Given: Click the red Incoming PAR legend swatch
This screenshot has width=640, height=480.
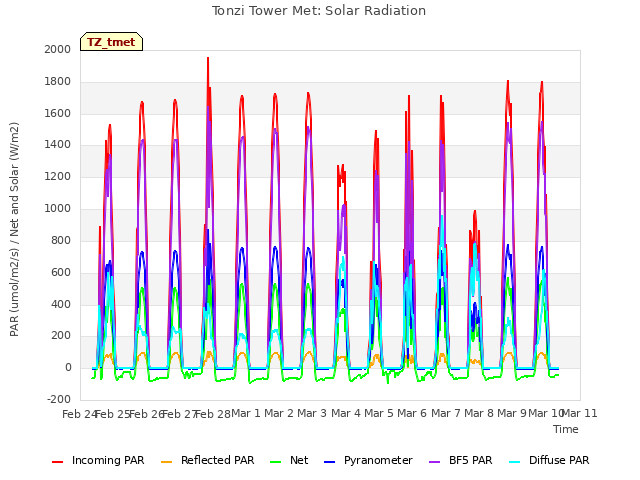Looking at the screenshot, I should pos(58,461).
